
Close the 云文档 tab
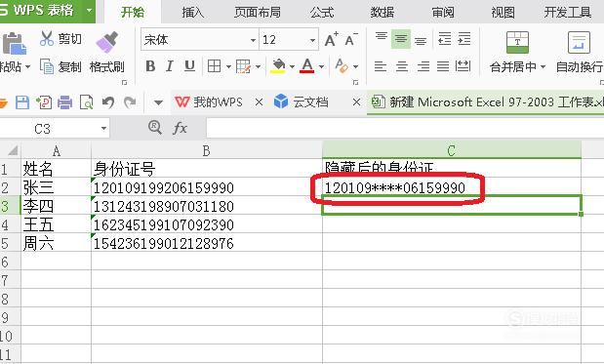357,102
